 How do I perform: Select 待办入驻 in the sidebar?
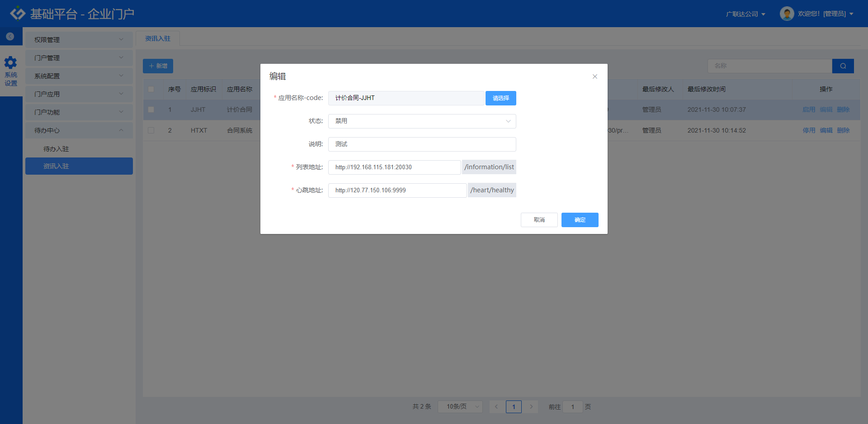point(56,149)
